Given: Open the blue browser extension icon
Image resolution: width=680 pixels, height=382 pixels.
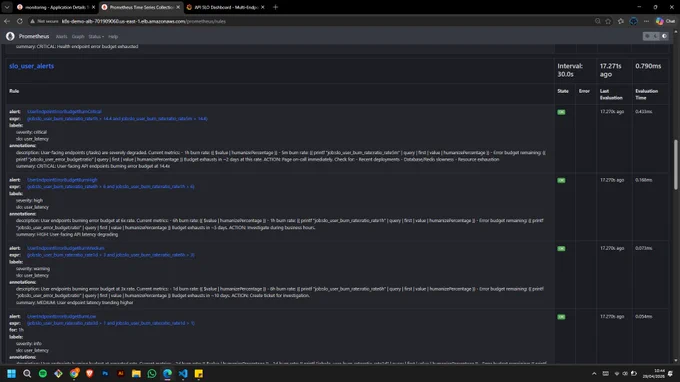Looking at the screenshot, I should pos(634,21).
